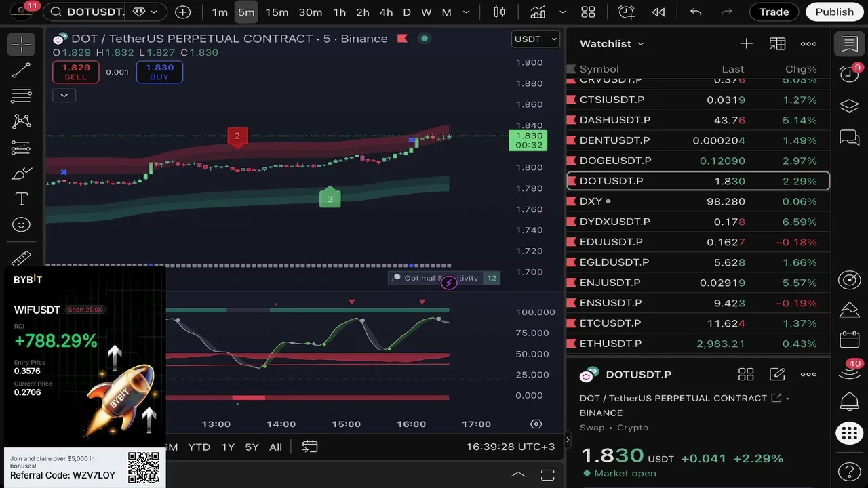
Task: Click the compare or add symbol plus icon
Action: pyautogui.click(x=182, y=12)
